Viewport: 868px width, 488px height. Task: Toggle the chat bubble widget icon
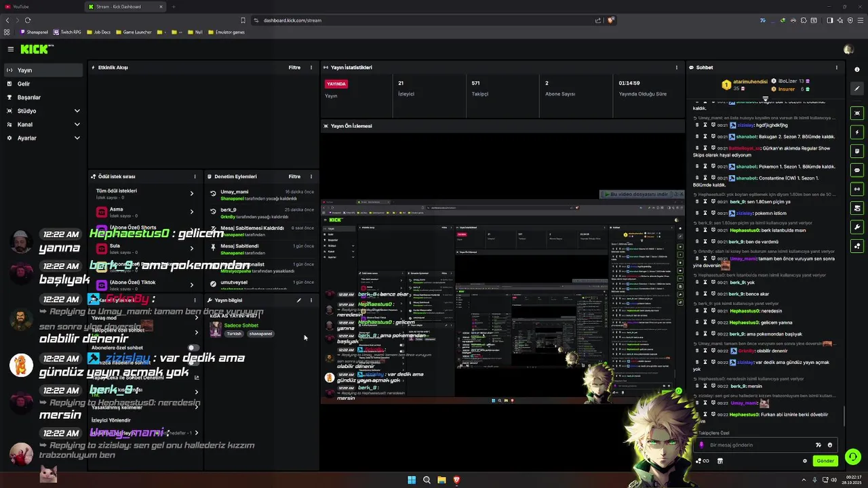point(857,170)
